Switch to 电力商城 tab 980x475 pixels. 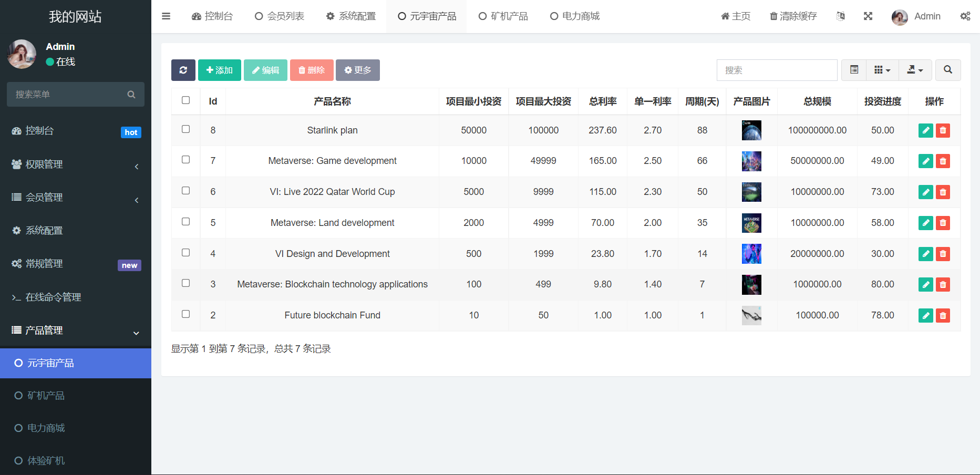pos(575,16)
